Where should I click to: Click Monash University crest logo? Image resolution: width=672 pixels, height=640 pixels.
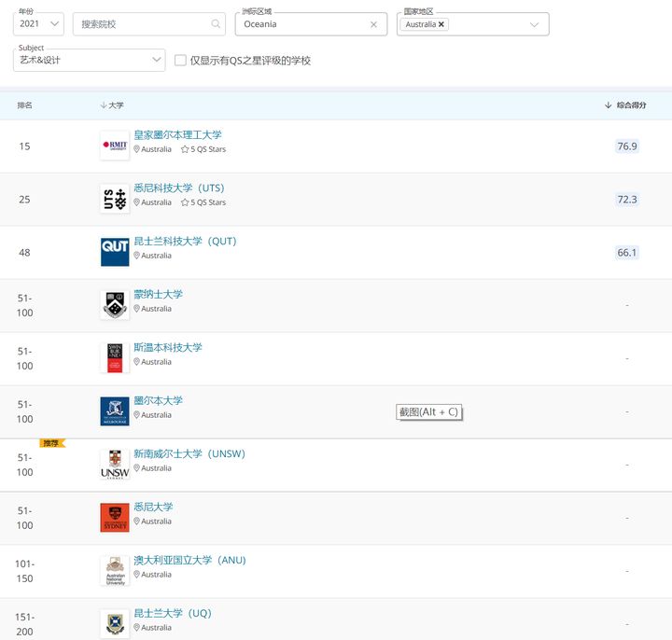[x=115, y=305]
